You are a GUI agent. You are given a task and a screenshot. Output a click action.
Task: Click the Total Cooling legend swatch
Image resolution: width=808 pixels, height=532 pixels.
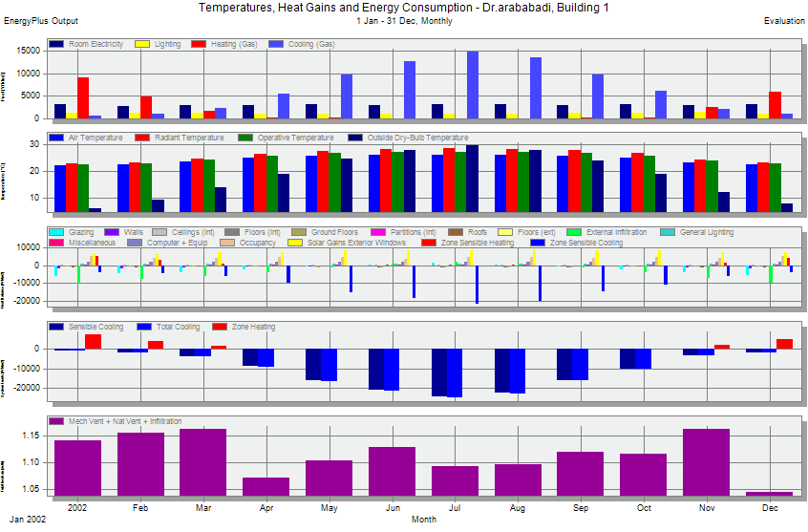(144, 327)
